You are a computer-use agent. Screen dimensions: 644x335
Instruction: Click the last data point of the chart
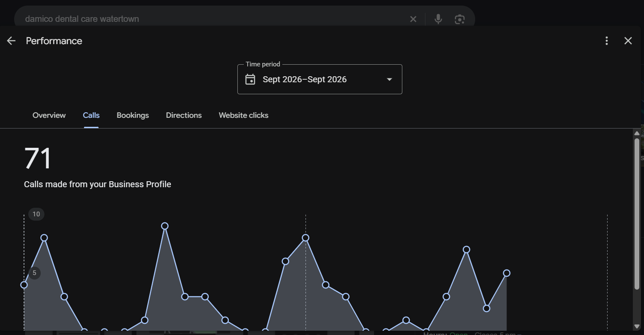pos(506,273)
